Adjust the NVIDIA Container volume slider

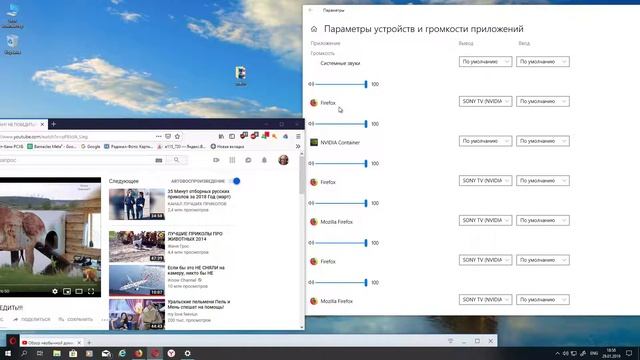[341, 164]
